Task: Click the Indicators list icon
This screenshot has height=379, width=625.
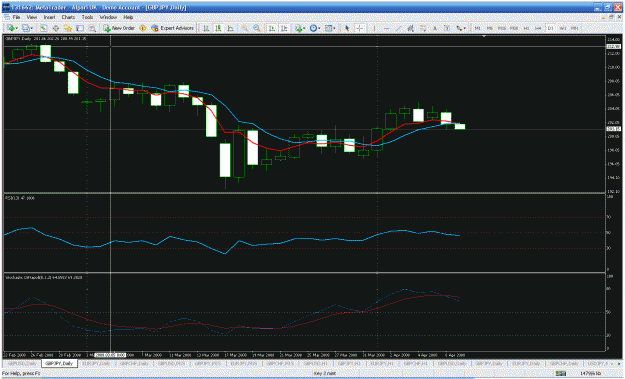Action: tap(298, 28)
